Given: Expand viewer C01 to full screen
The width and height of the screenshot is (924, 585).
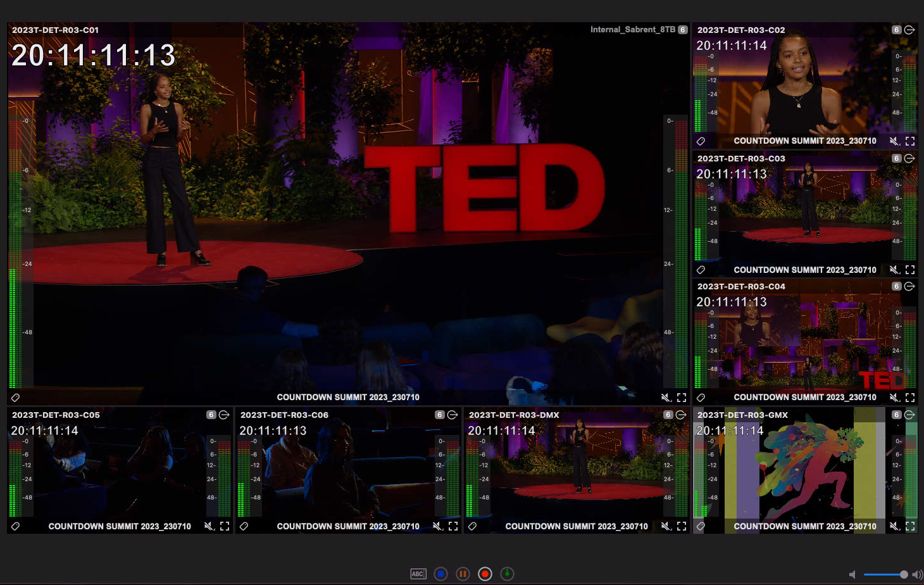Looking at the screenshot, I should click(x=682, y=398).
